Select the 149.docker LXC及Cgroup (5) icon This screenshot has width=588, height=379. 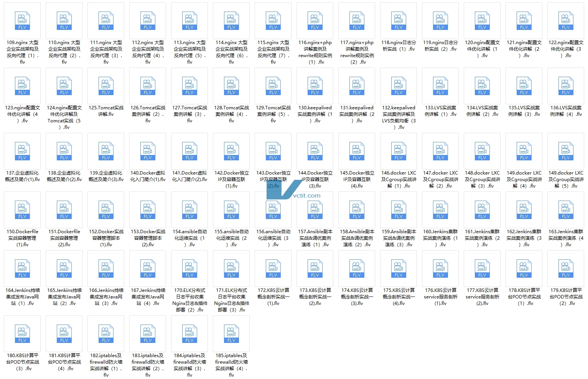(566, 151)
